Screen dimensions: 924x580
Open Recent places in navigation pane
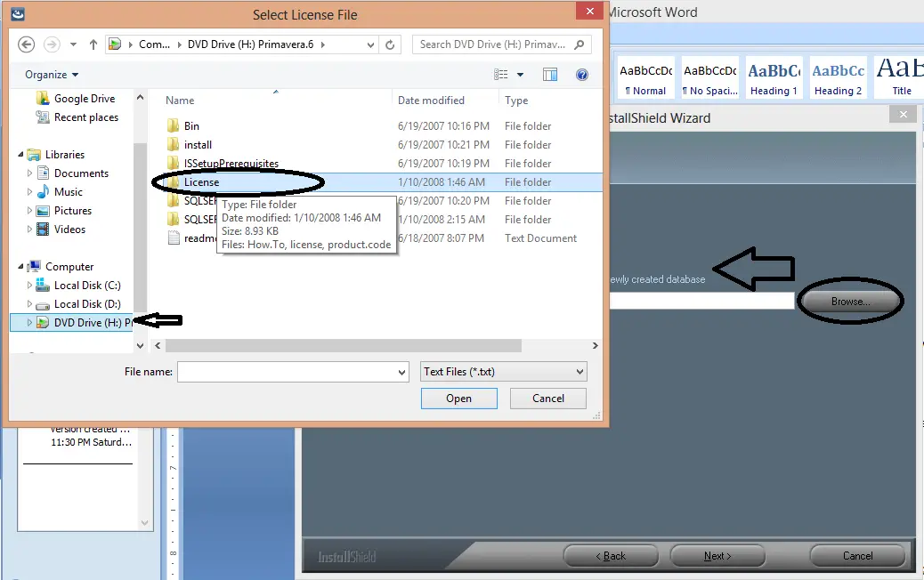(x=86, y=117)
